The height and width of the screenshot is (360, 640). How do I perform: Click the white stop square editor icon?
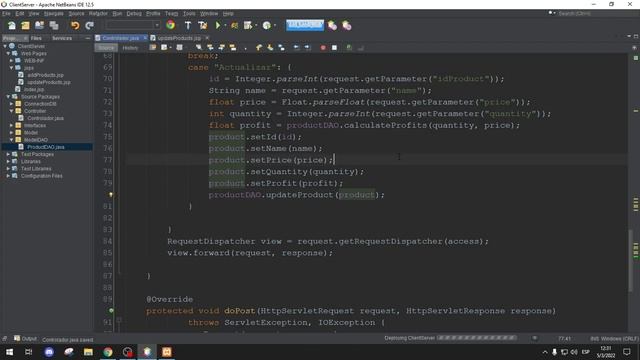pos(334,48)
